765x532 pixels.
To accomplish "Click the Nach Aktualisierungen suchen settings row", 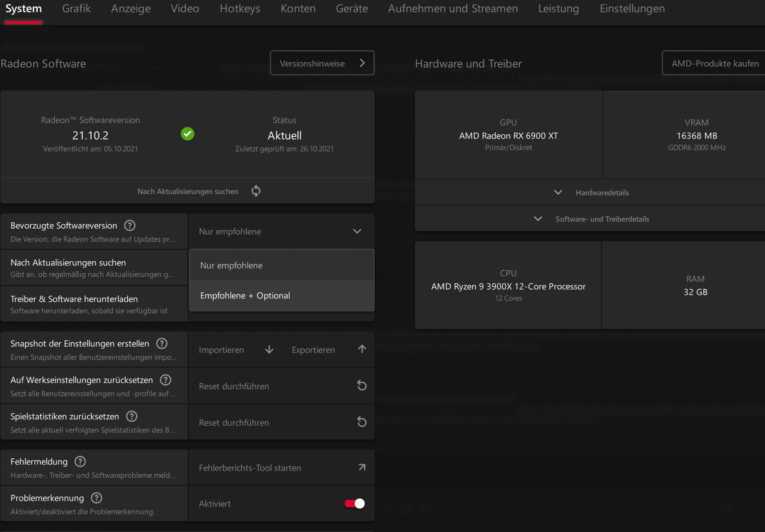I will (94, 268).
